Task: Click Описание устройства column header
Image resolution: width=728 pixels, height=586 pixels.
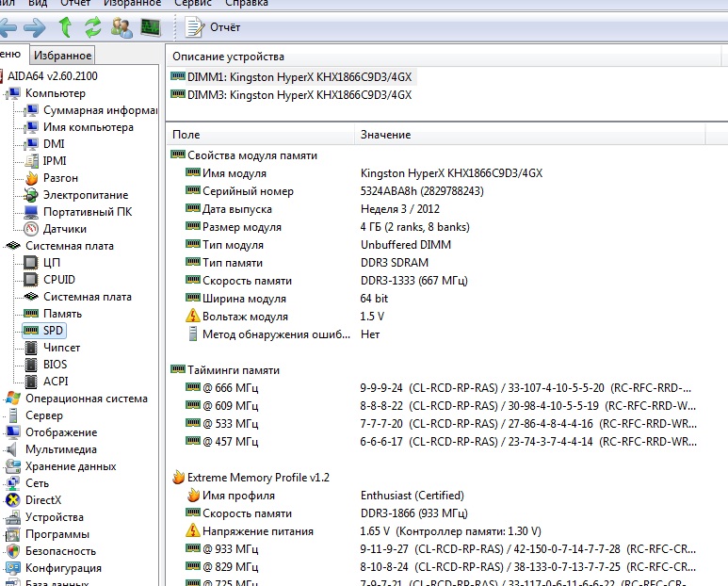Action: point(444,57)
